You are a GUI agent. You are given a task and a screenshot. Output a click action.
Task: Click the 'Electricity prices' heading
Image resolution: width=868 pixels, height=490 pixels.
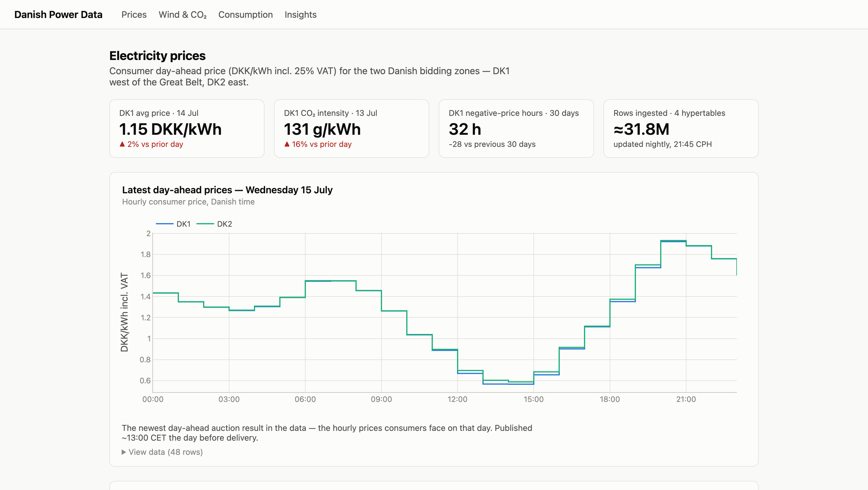(x=157, y=56)
